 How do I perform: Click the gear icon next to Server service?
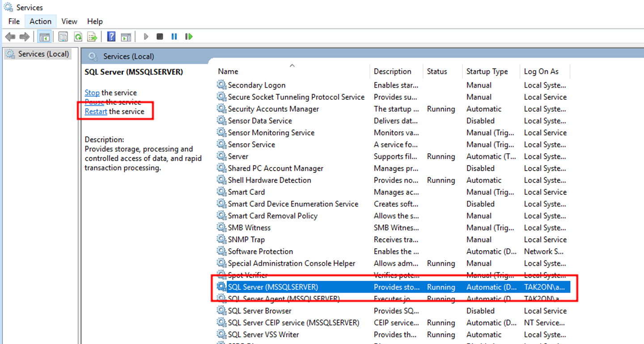(221, 156)
